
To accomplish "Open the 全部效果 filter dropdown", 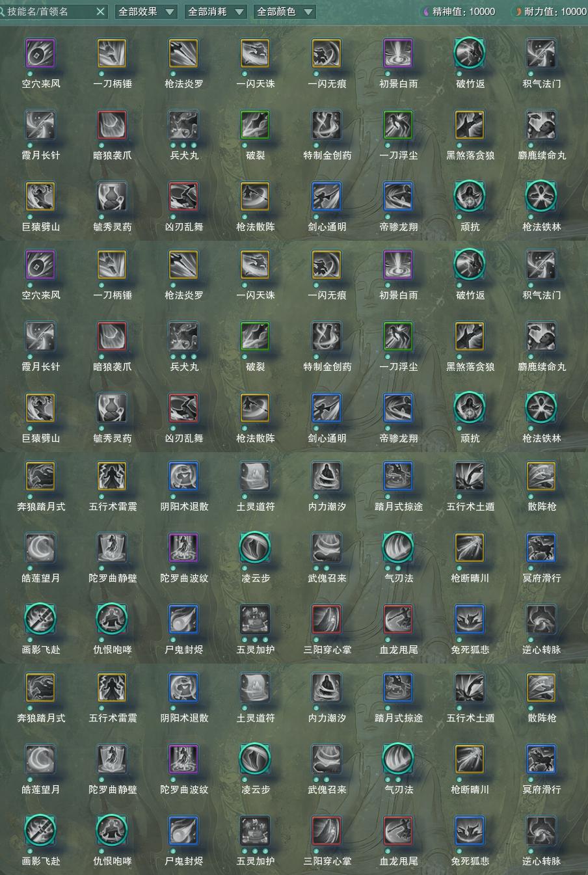I will 146,12.
